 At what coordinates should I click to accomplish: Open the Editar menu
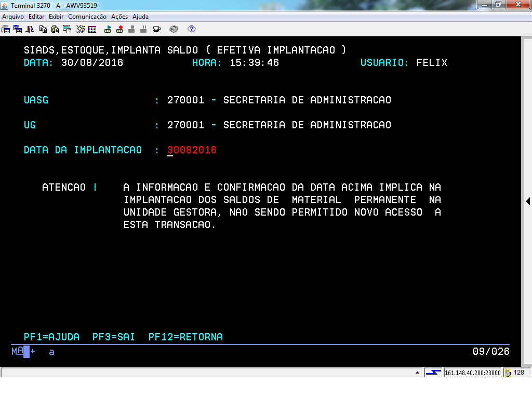(36, 17)
